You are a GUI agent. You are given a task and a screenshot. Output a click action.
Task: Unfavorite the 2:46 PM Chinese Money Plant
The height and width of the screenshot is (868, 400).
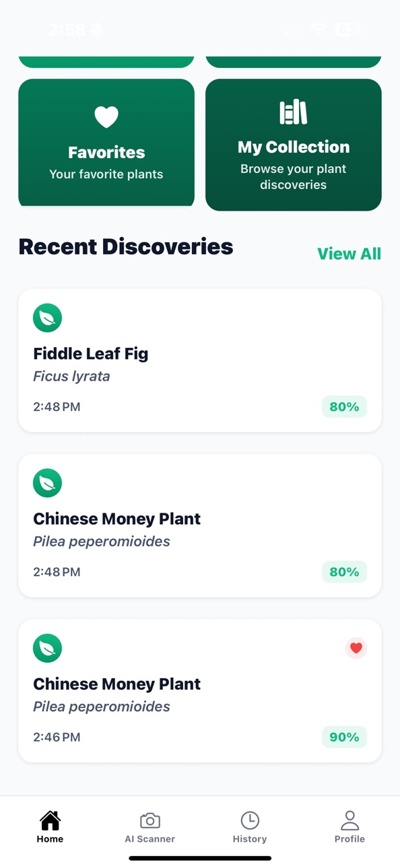click(x=356, y=648)
